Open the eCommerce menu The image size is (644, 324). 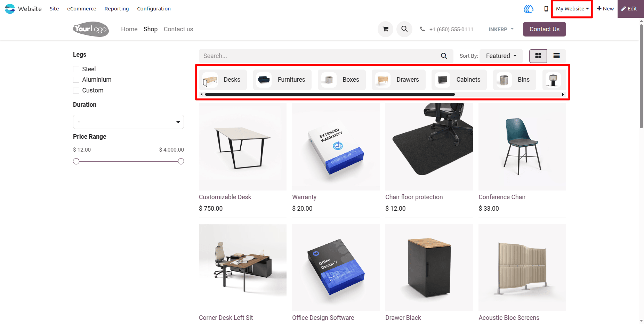click(x=82, y=9)
